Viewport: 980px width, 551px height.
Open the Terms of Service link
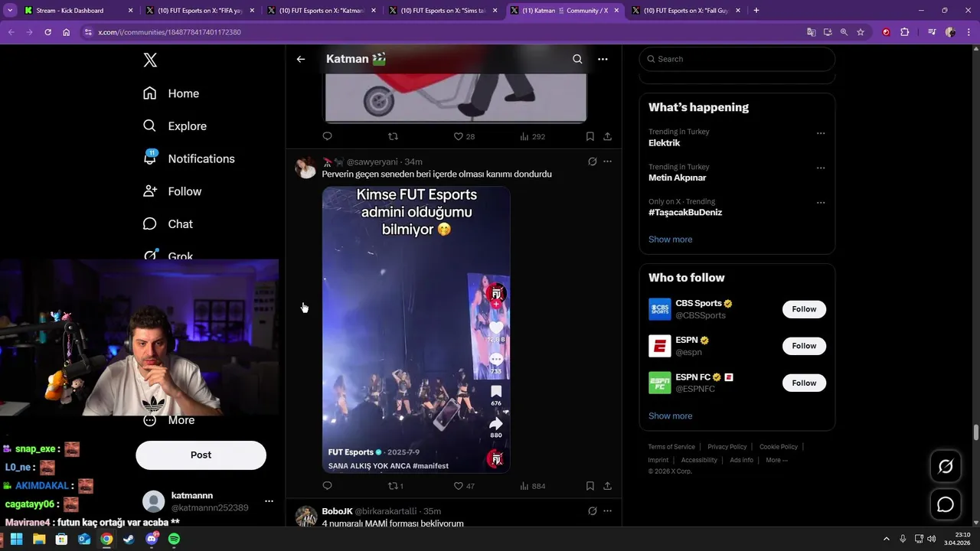click(x=671, y=447)
